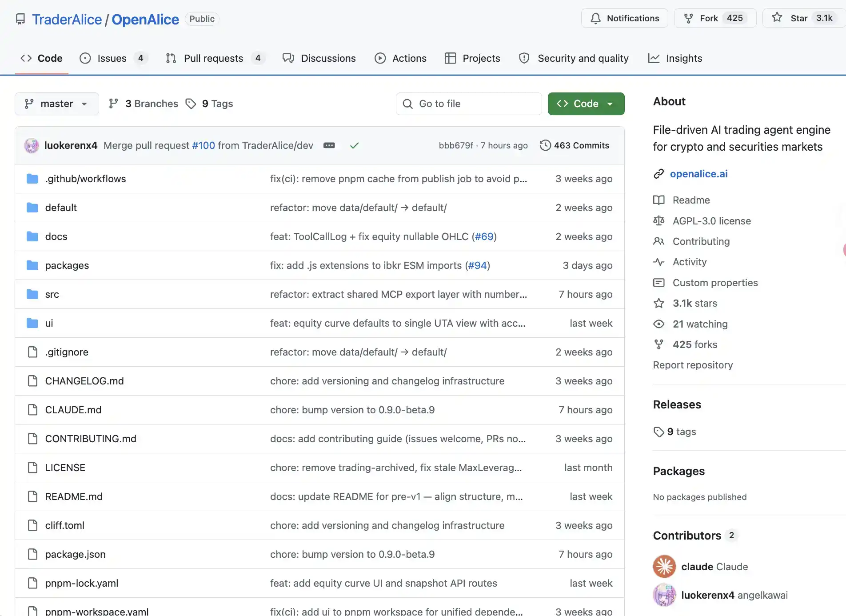846x616 pixels.
Task: Click luokerenx4 avatar in commit header
Action: point(32,145)
